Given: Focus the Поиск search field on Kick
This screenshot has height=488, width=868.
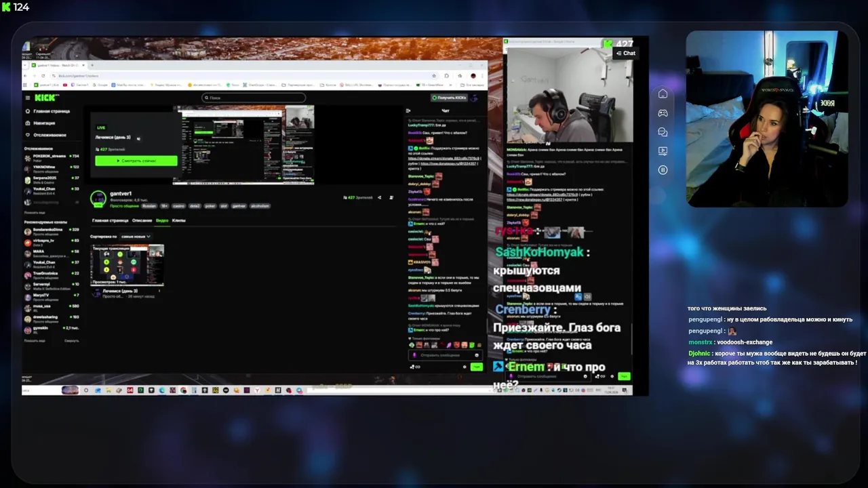Looking at the screenshot, I should pyautogui.click(x=254, y=98).
